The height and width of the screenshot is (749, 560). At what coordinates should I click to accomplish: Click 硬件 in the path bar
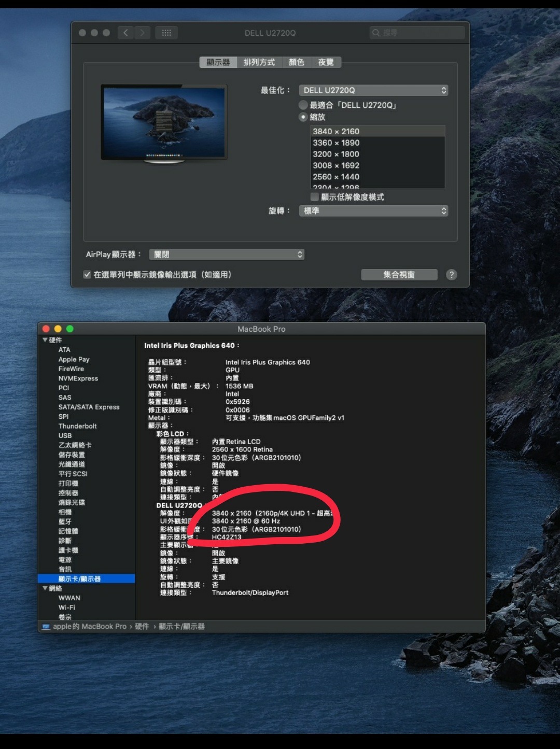point(142,627)
